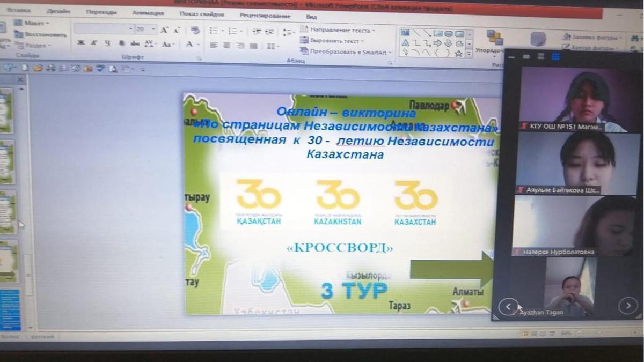Click the Восстановить button
The width and height of the screenshot is (644, 362).
click(40, 34)
